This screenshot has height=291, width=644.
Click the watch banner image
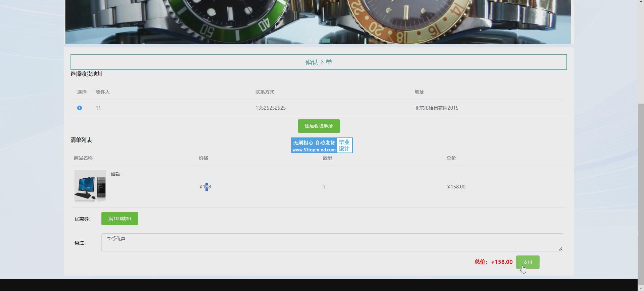tap(318, 22)
